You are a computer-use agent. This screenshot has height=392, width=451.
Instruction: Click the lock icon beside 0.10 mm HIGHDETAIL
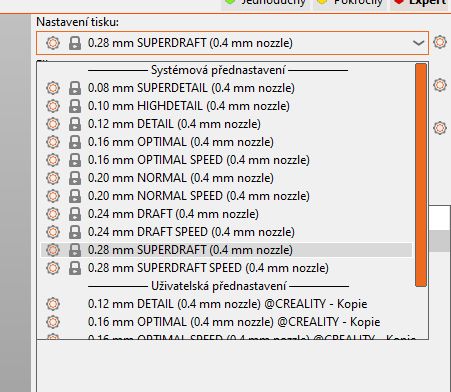click(x=75, y=106)
